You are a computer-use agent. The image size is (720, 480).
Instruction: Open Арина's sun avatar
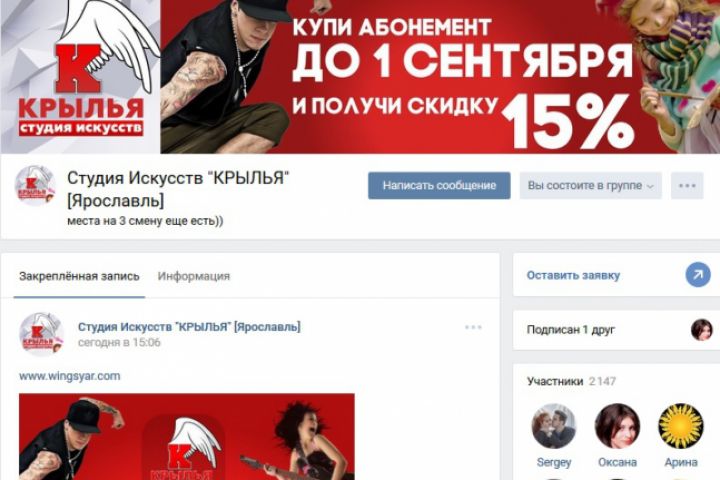coord(681,426)
